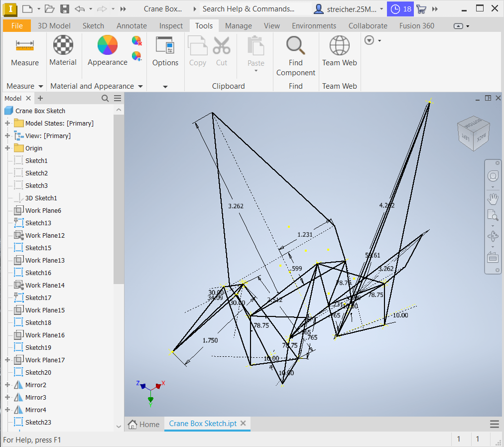Expand the Mirror3 feature

tap(7, 397)
